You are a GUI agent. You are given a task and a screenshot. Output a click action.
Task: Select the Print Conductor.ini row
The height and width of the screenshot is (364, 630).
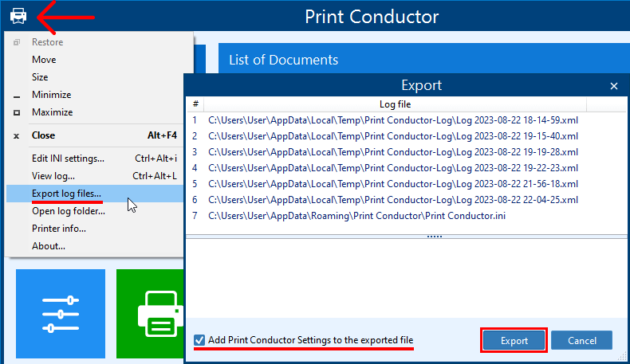356,216
